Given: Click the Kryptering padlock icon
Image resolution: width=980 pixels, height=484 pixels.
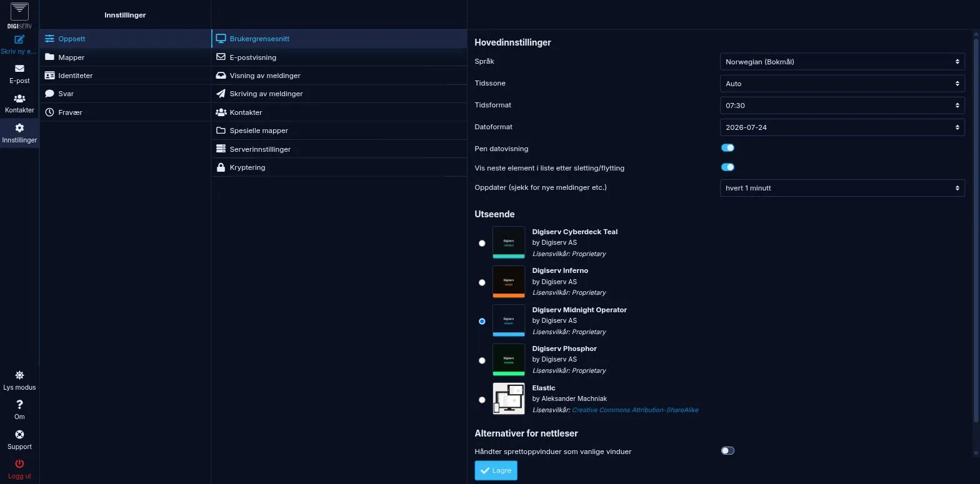Looking at the screenshot, I should coord(221,167).
